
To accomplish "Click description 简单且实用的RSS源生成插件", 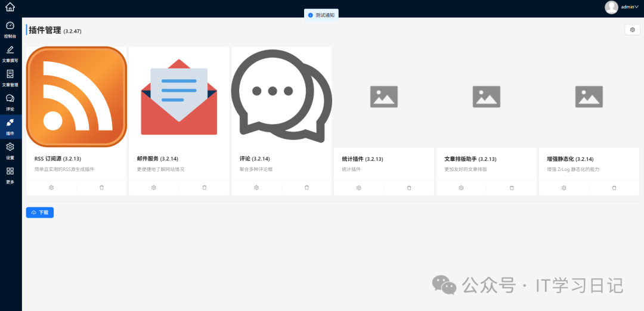I will coord(64,169).
